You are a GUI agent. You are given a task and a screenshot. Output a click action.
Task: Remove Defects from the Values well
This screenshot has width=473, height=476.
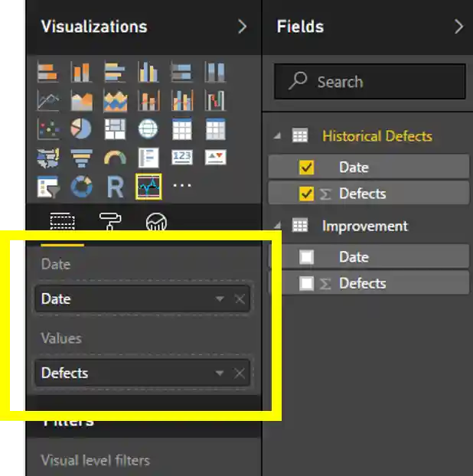[x=240, y=373]
